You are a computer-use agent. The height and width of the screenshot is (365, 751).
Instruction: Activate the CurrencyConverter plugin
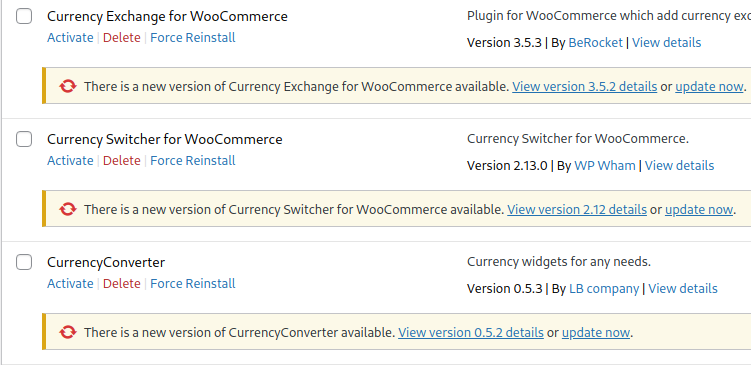pos(70,284)
